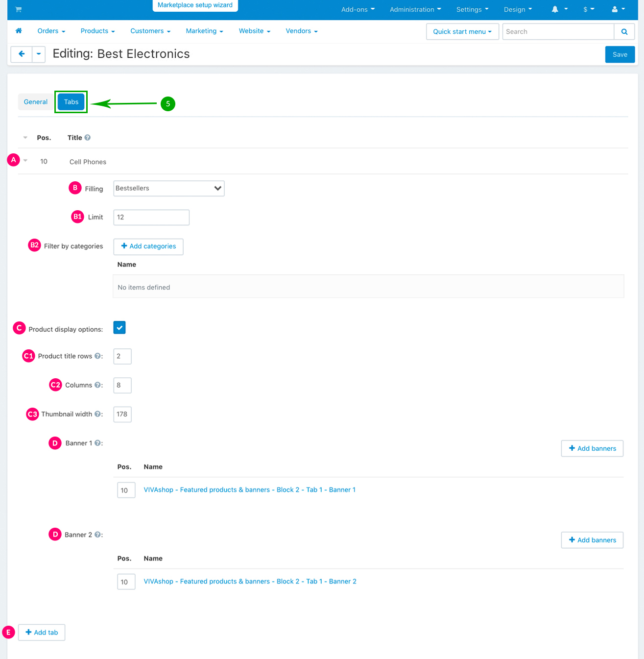Click the back arrow button
The image size is (644, 659).
tap(22, 54)
